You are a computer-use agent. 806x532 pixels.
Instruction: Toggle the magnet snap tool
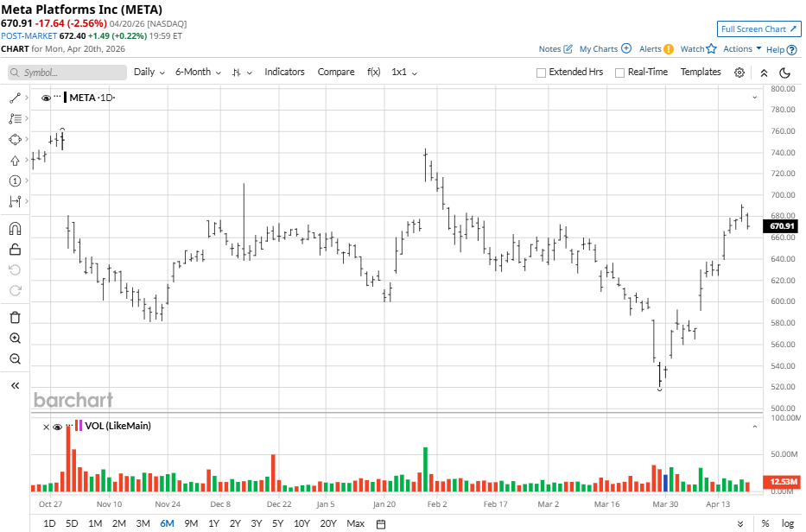pyautogui.click(x=15, y=229)
